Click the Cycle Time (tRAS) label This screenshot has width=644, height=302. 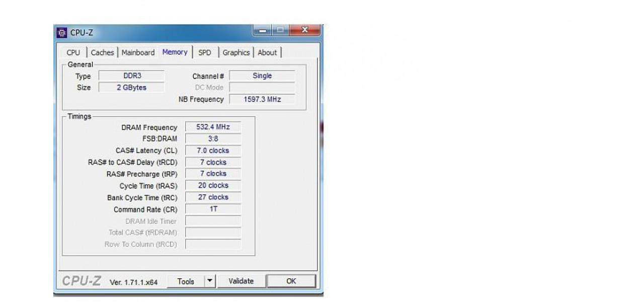[x=148, y=186]
